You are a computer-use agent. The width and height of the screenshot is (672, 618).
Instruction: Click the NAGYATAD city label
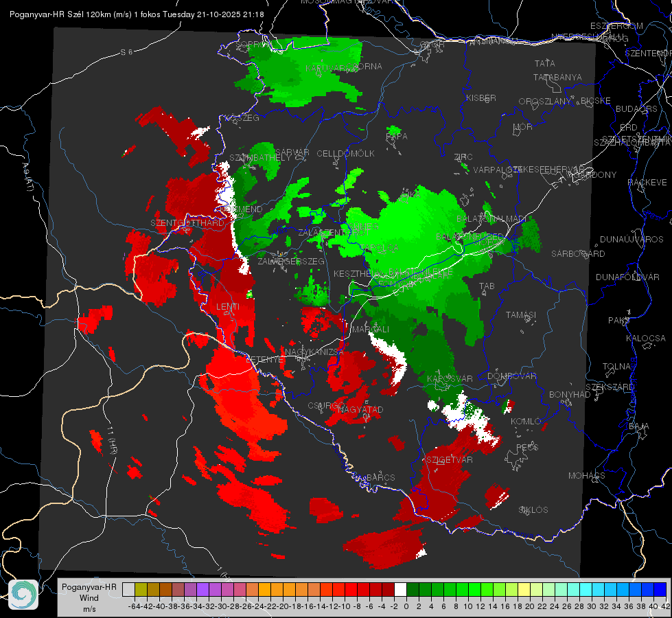tap(360, 409)
